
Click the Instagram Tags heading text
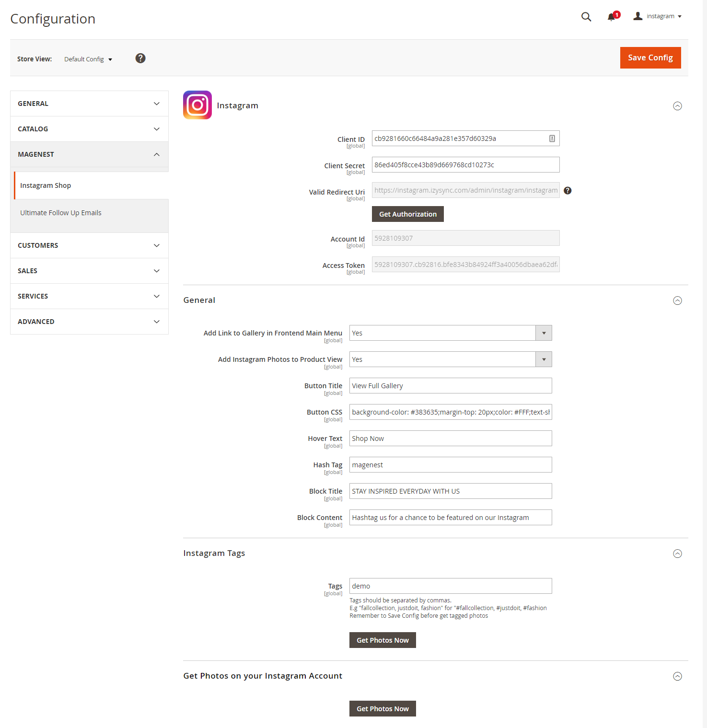[x=214, y=553]
